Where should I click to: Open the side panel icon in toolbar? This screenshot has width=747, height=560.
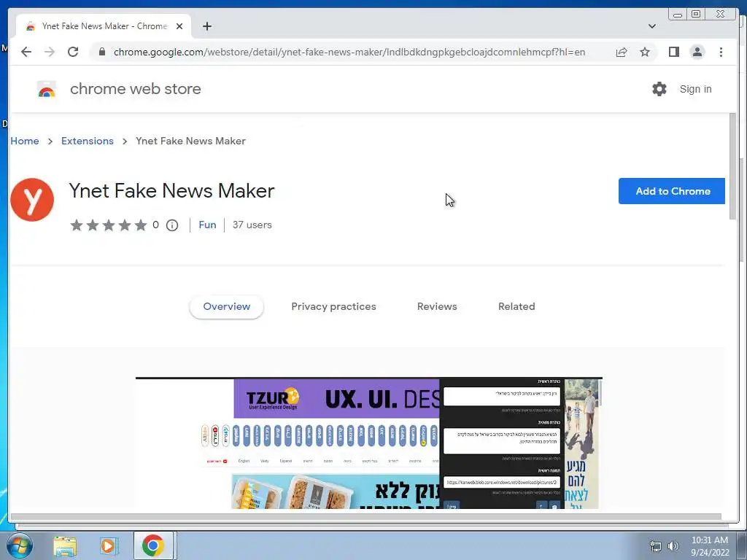click(x=673, y=52)
